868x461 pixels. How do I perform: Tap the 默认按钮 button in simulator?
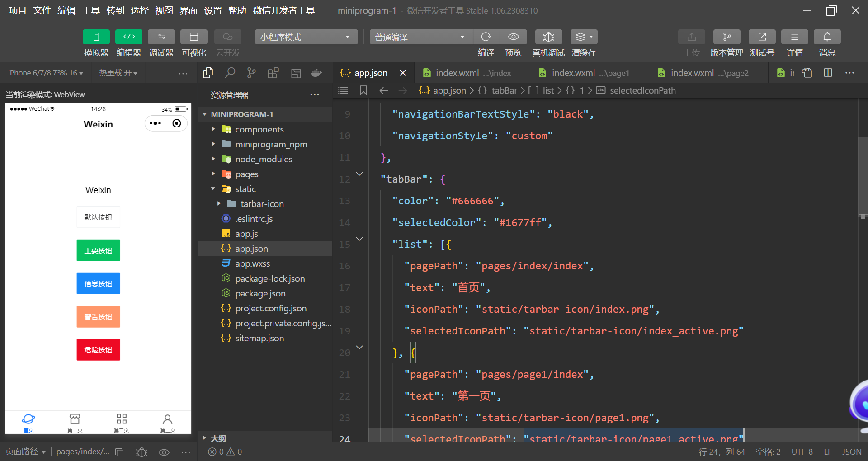[x=98, y=217]
